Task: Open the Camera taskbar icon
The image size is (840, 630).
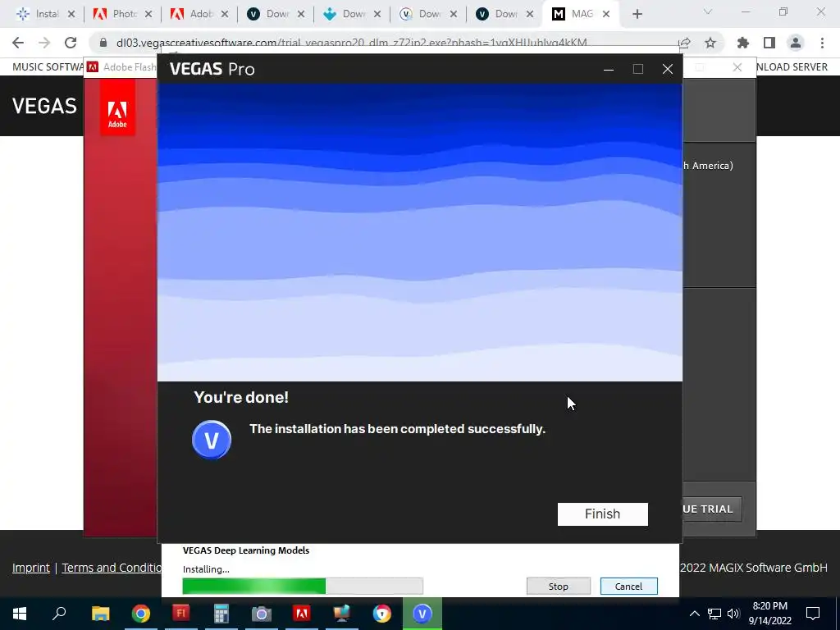Action: click(x=262, y=614)
